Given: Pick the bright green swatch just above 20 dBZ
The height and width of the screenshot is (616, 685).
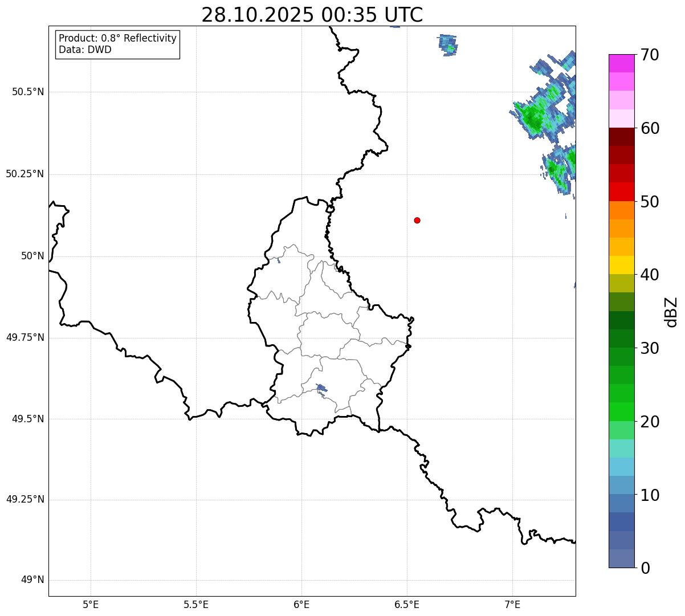Looking at the screenshot, I should [621, 412].
